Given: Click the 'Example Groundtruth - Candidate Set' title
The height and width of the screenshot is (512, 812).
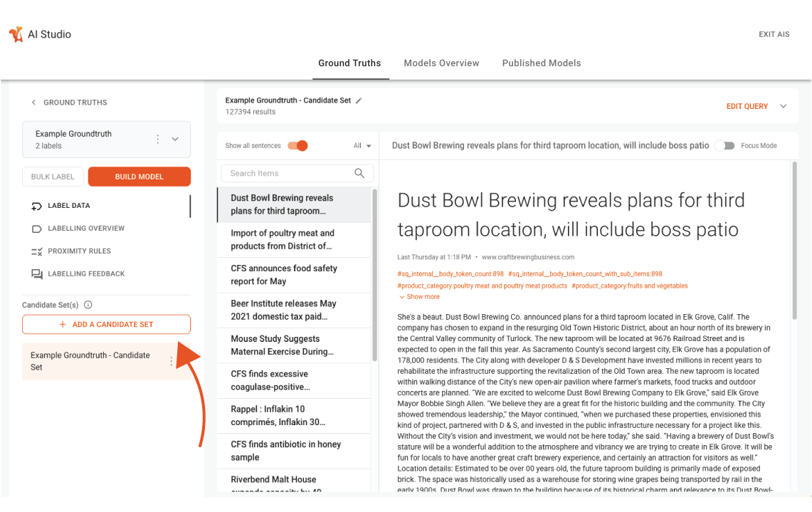Looking at the screenshot, I should click(x=288, y=100).
